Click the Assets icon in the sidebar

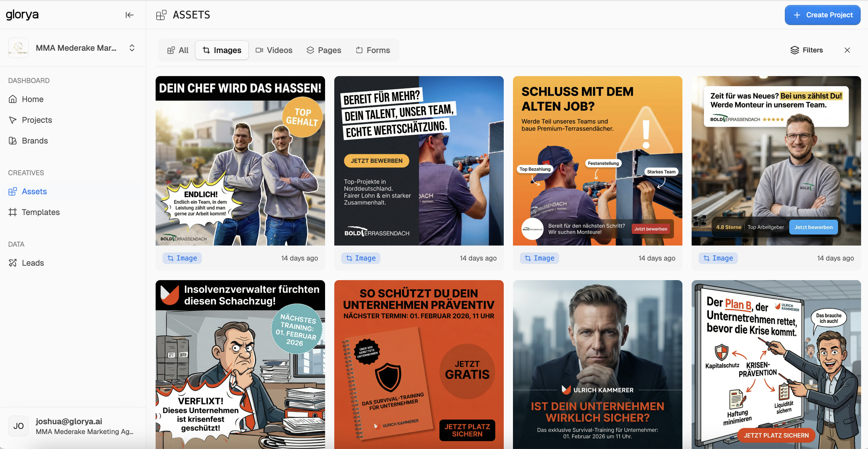(x=13, y=191)
